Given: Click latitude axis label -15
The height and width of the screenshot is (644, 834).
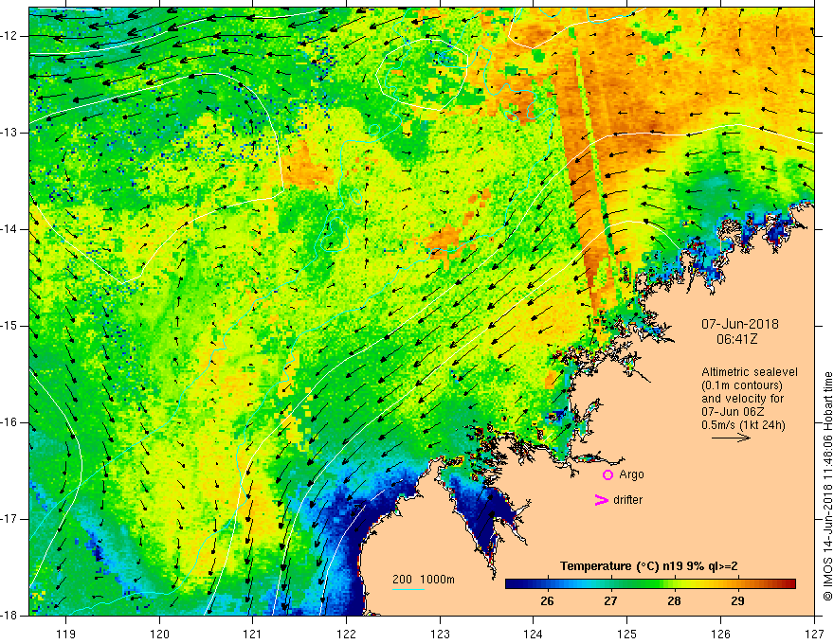Looking at the screenshot, I should (x=10, y=326).
